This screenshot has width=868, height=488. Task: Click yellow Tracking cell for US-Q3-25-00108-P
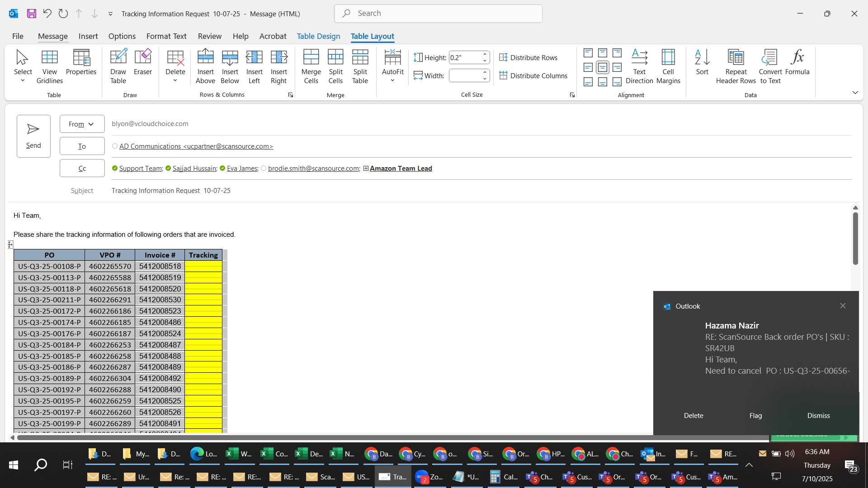coord(203,266)
